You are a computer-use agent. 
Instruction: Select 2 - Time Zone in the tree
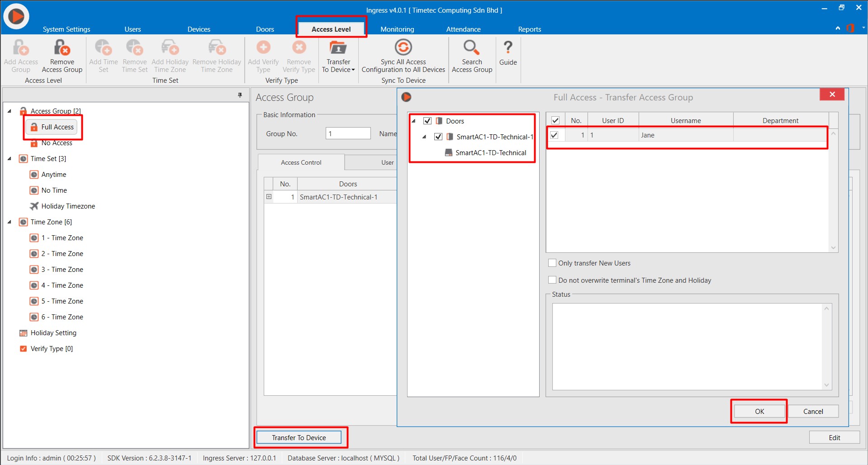click(57, 254)
